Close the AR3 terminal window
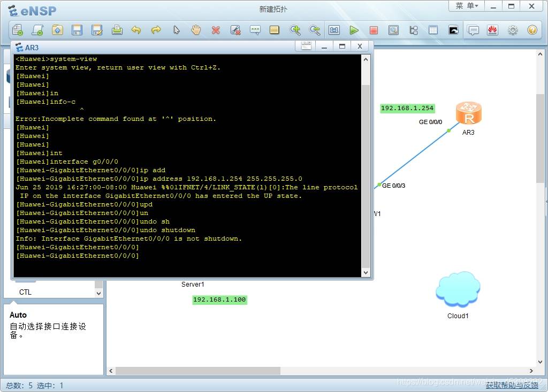548x392 pixels. 360,46
